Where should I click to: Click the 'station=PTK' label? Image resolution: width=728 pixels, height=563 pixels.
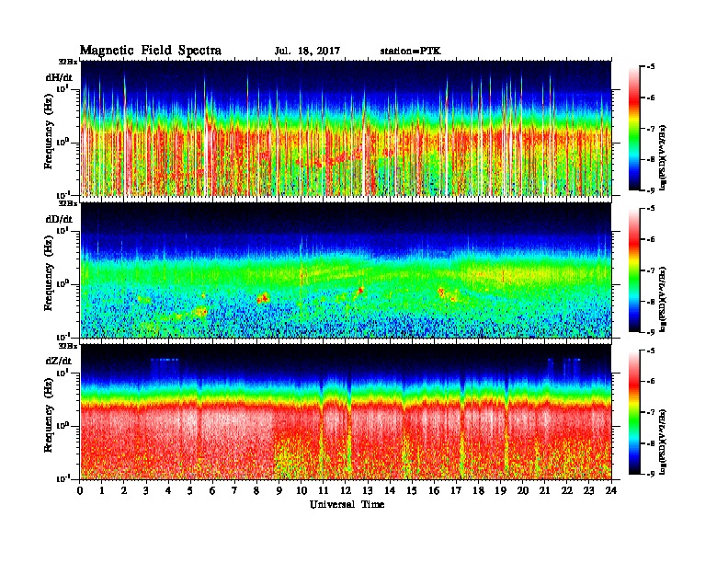point(411,51)
